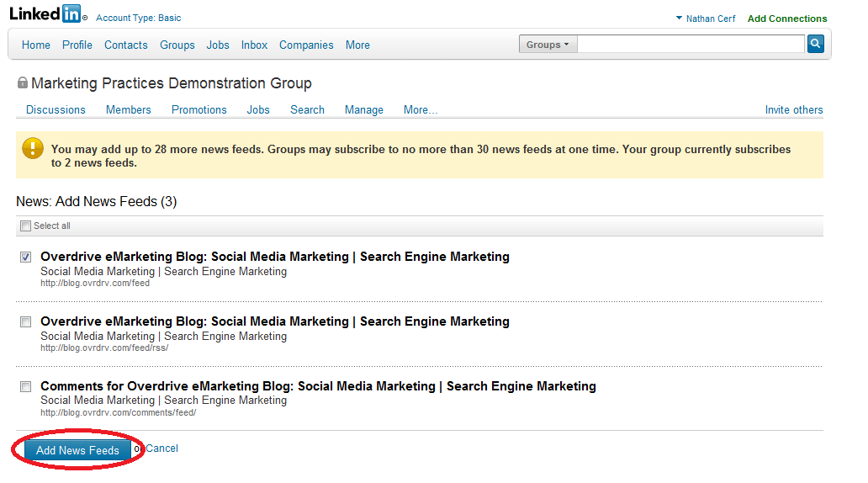868x483 pixels.
Task: Click the Account Type: Basic link
Action: [x=139, y=18]
